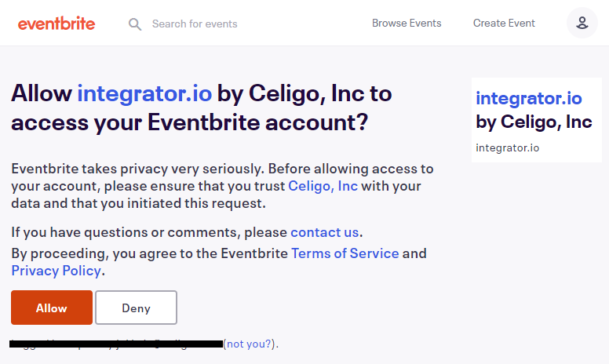Open integrator.io link in the main heading

coord(144,93)
